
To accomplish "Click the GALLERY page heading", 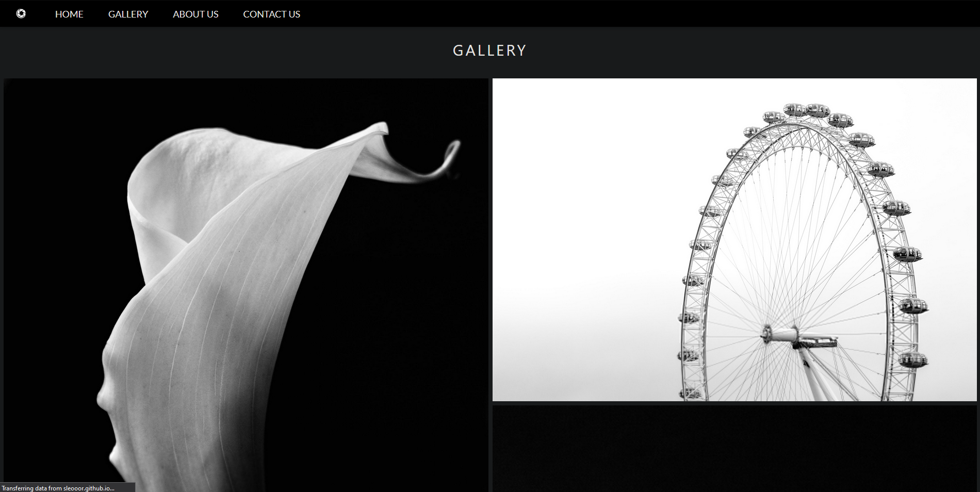I will (489, 51).
